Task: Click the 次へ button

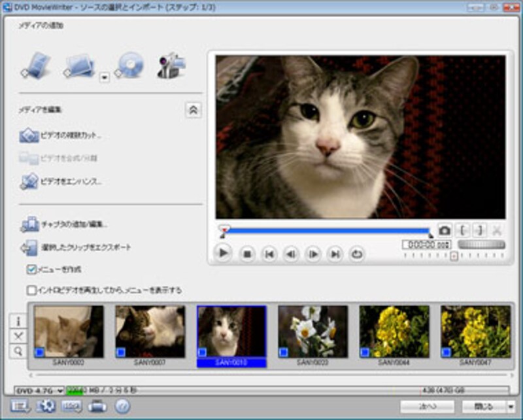Action: (426, 406)
